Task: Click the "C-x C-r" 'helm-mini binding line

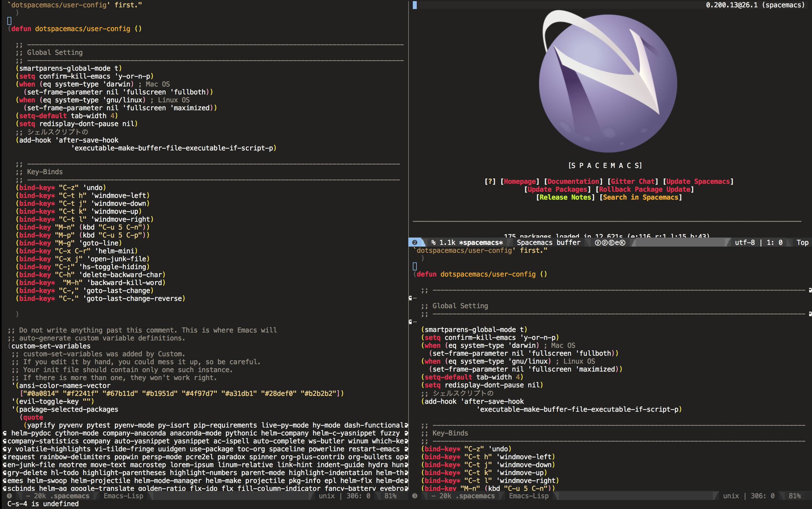Action: (x=77, y=251)
